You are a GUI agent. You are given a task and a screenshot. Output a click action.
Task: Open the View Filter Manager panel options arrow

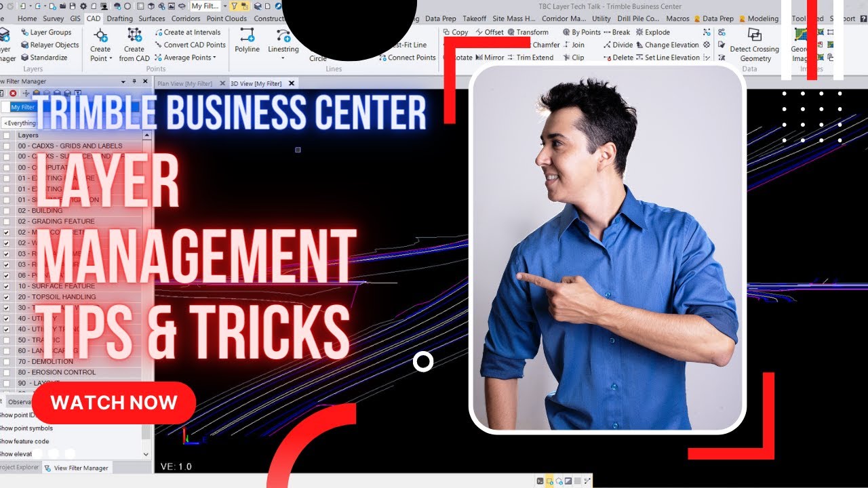[x=124, y=81]
